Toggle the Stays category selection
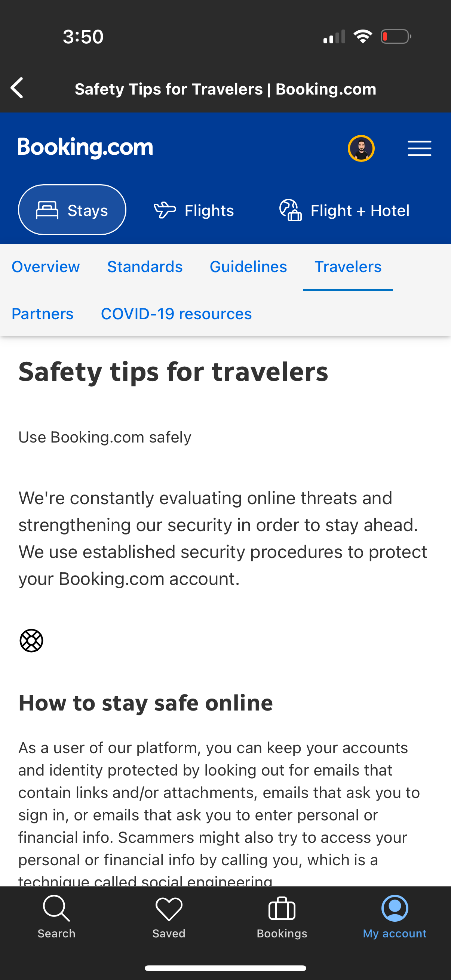This screenshot has height=980, width=451. 73,210
